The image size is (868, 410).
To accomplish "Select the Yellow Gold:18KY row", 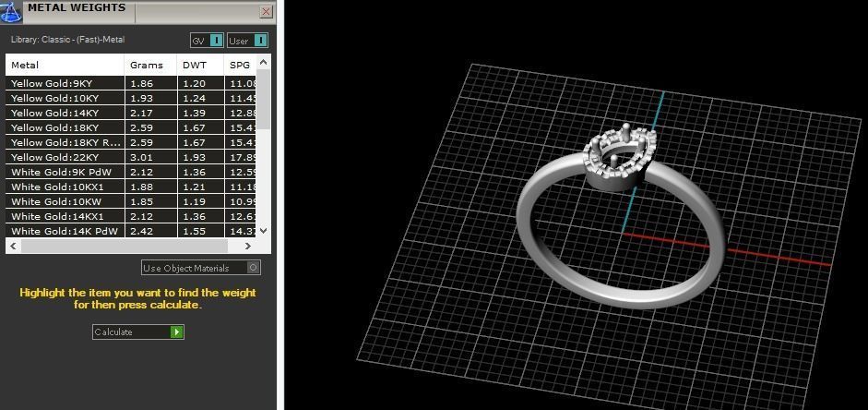I will click(131, 127).
